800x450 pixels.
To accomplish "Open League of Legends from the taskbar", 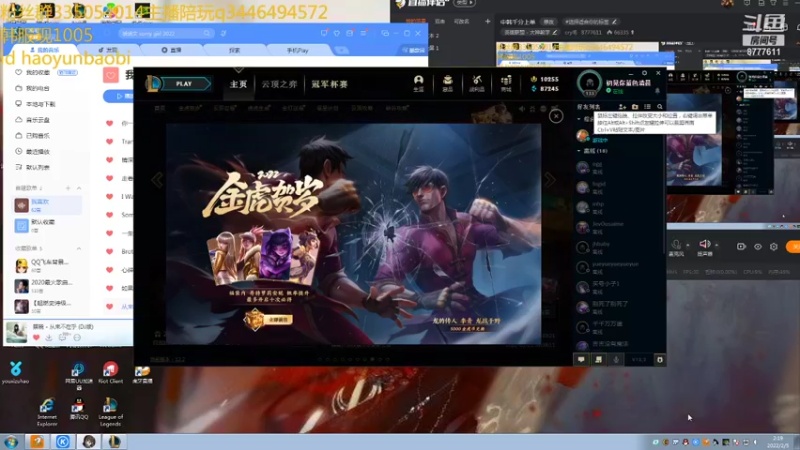I will (x=114, y=441).
